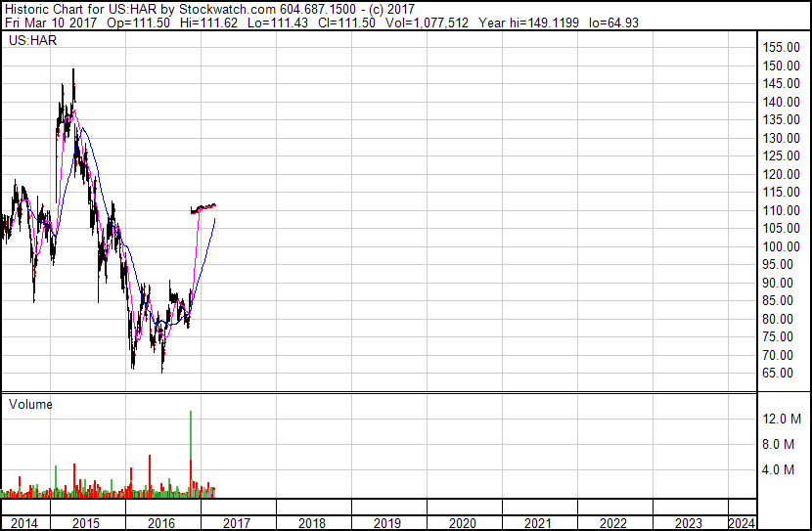Click the 2018 year label on timeline
Screen dimensions: 812x531
(312, 523)
